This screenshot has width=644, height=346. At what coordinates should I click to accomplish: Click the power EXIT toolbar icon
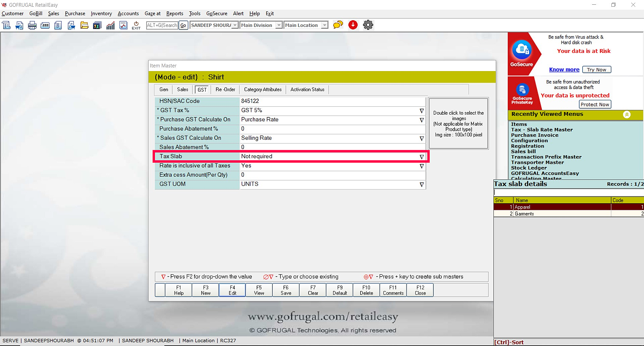tap(136, 25)
